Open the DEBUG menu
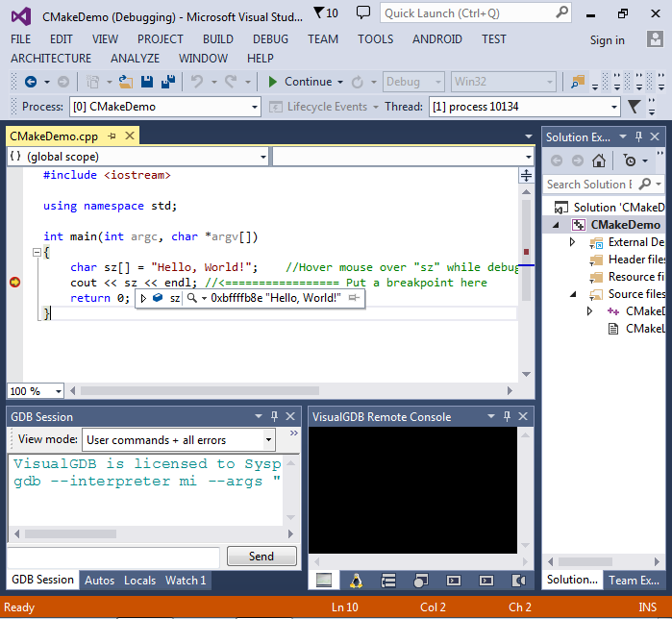Image resolution: width=672 pixels, height=619 pixels. 270,39
